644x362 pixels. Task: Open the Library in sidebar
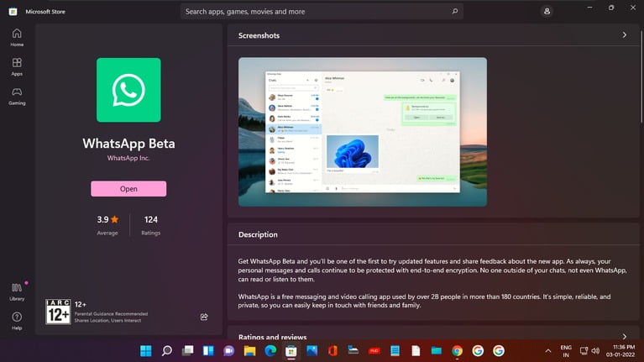click(17, 291)
